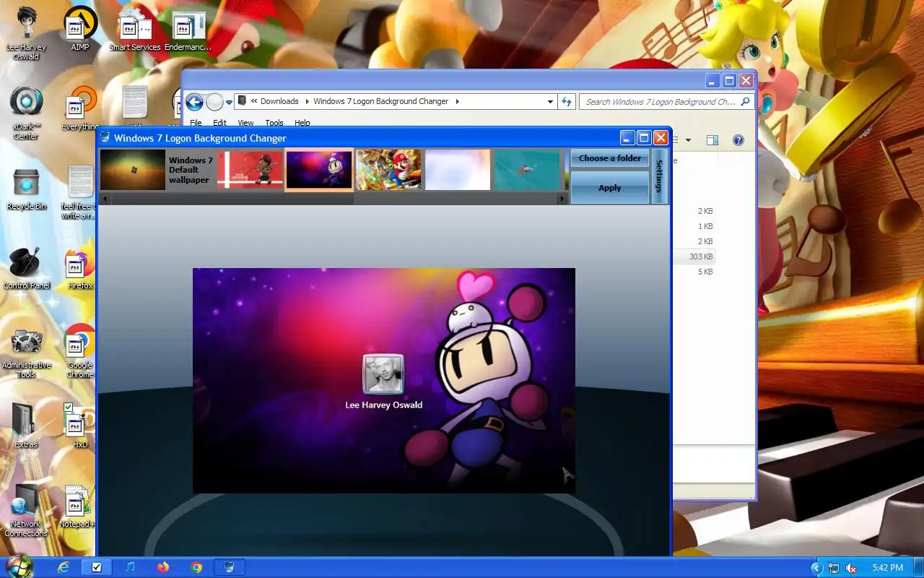Screen dimensions: 924x578
Task: Open the Control Panel desktop icon
Action: point(26,269)
